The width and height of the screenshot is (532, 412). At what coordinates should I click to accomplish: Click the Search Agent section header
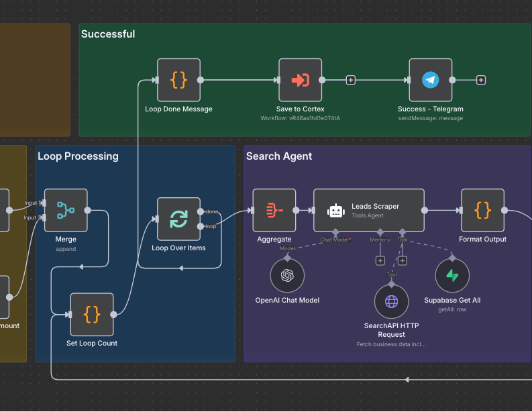(x=279, y=156)
